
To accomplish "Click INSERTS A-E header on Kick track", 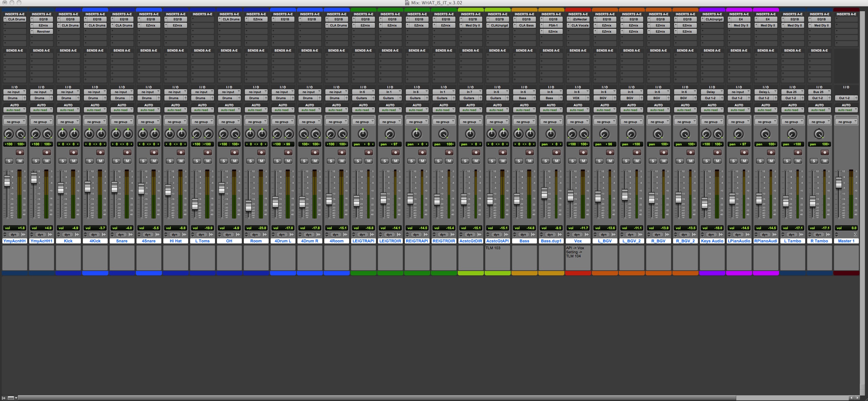I will (x=68, y=14).
